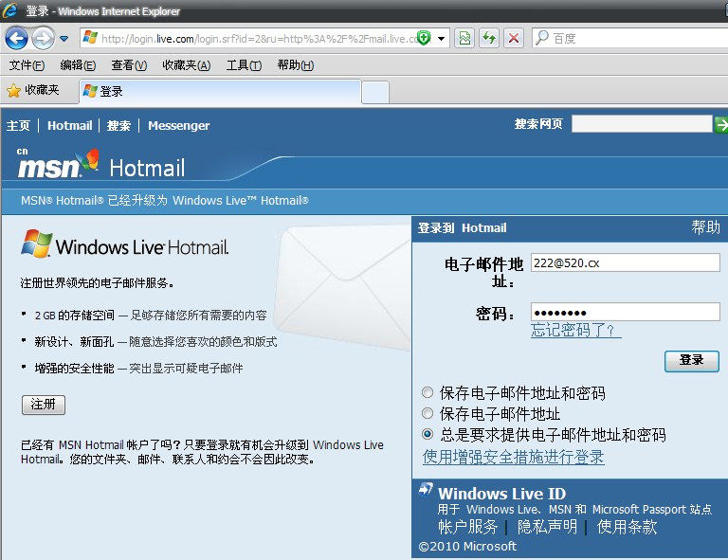
Task: Click the red X stop loading icon
Action: [x=514, y=38]
